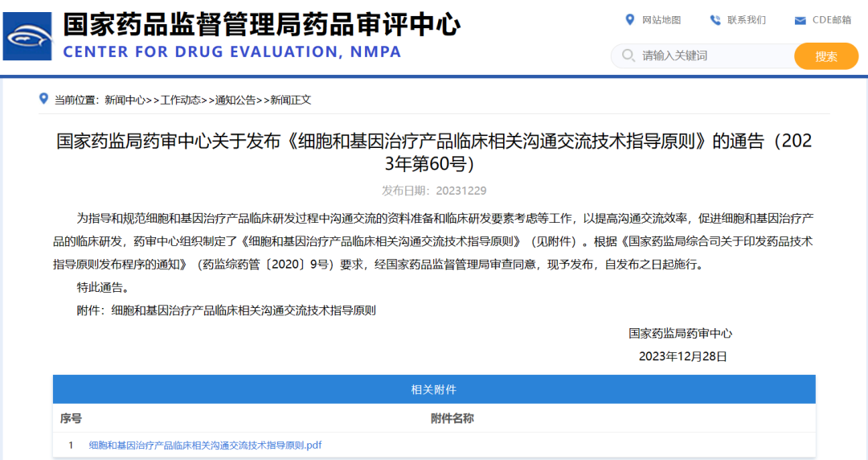The width and height of the screenshot is (868, 460).
Task: Click the phone contact icon
Action: [715, 20]
